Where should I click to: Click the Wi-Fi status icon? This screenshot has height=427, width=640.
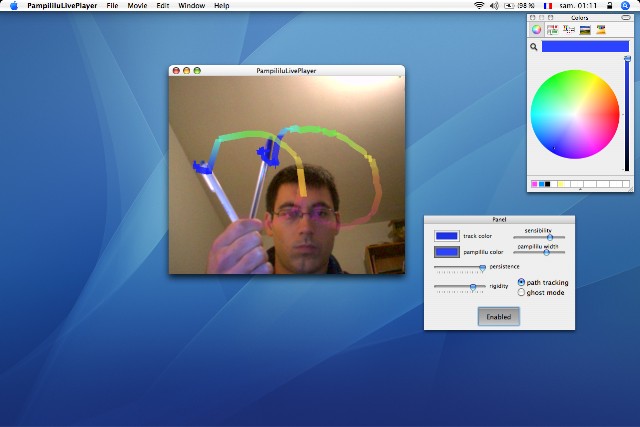[x=479, y=6]
